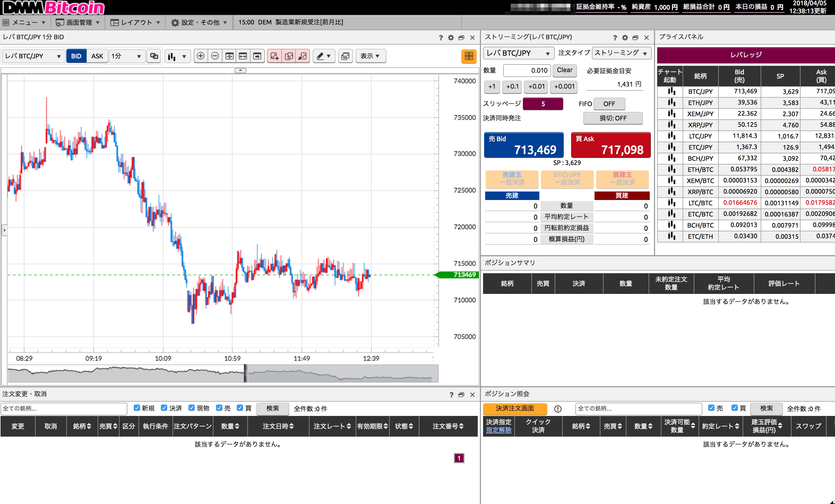Image resolution: width=835 pixels, height=504 pixels.
Task: Open the 1分 timeframe dropdown
Action: (x=127, y=56)
